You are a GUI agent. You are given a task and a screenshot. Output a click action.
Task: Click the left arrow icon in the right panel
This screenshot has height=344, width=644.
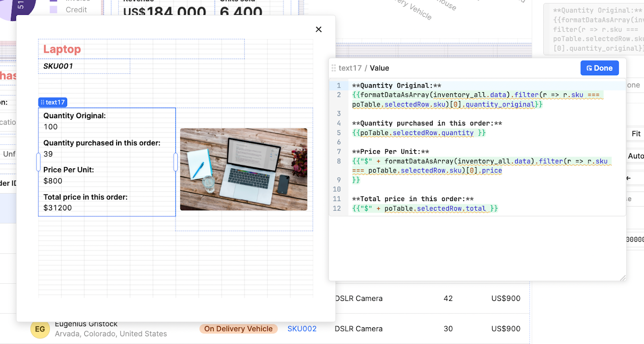click(629, 178)
